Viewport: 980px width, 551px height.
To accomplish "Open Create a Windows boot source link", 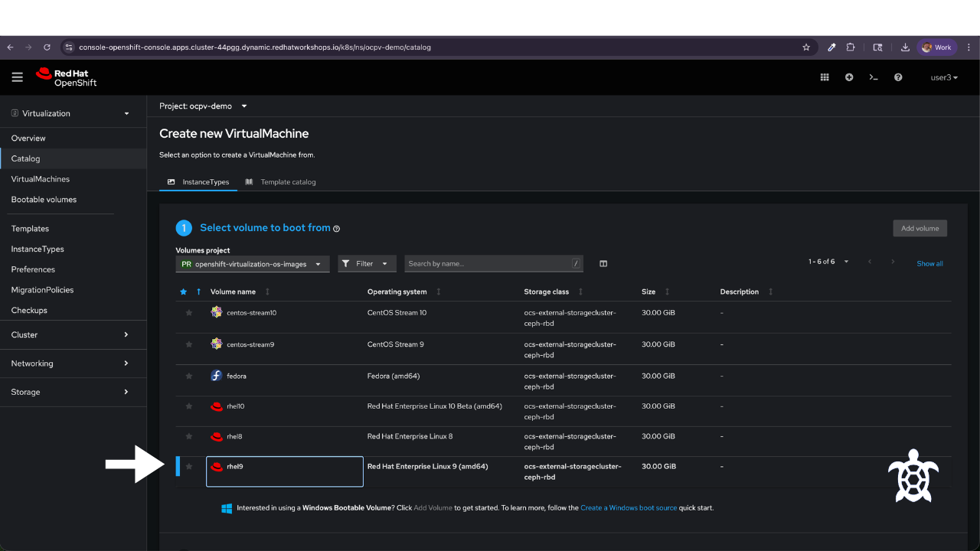I will [x=629, y=508].
